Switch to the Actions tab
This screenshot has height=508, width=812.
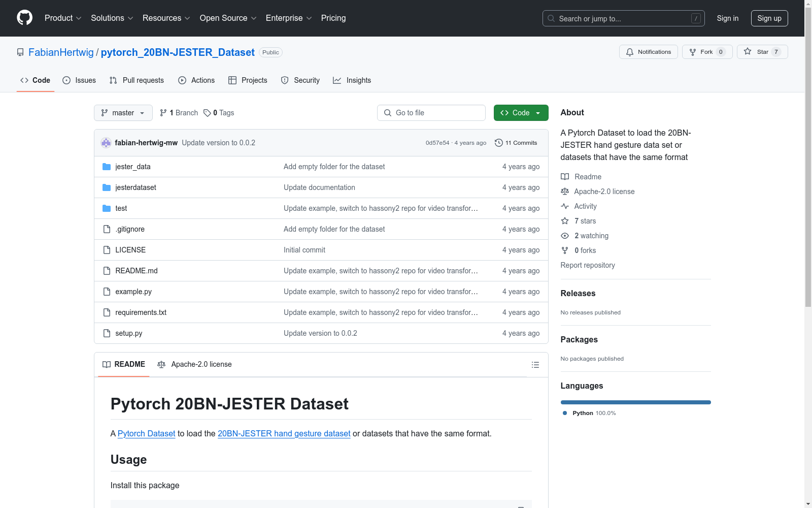(x=196, y=80)
